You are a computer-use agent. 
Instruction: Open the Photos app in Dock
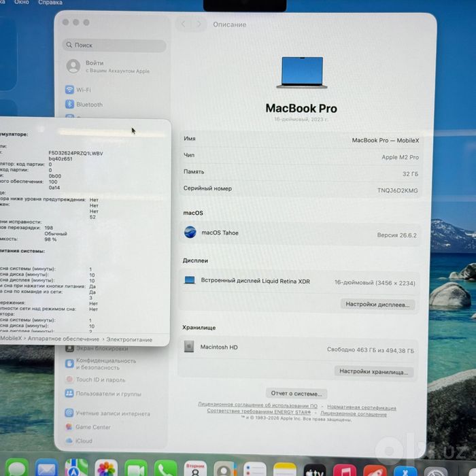pyautogui.click(x=106, y=468)
